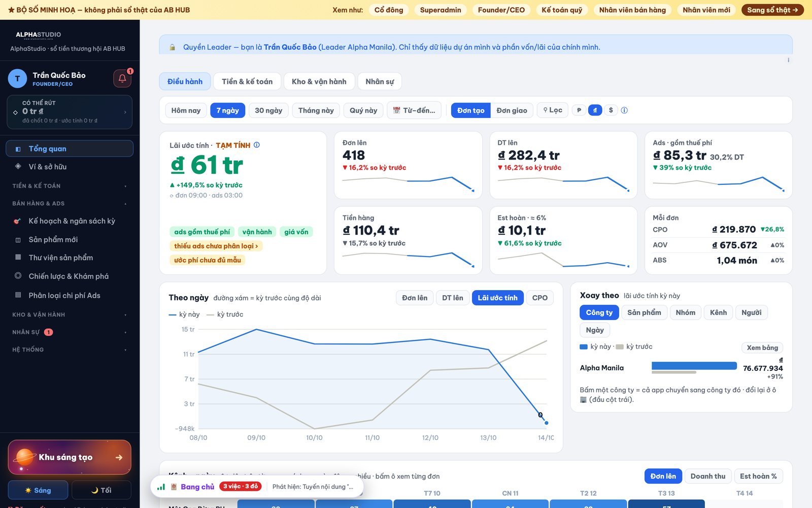This screenshot has width=812, height=508.
Task: Open the Điều hành tab
Action: click(185, 81)
